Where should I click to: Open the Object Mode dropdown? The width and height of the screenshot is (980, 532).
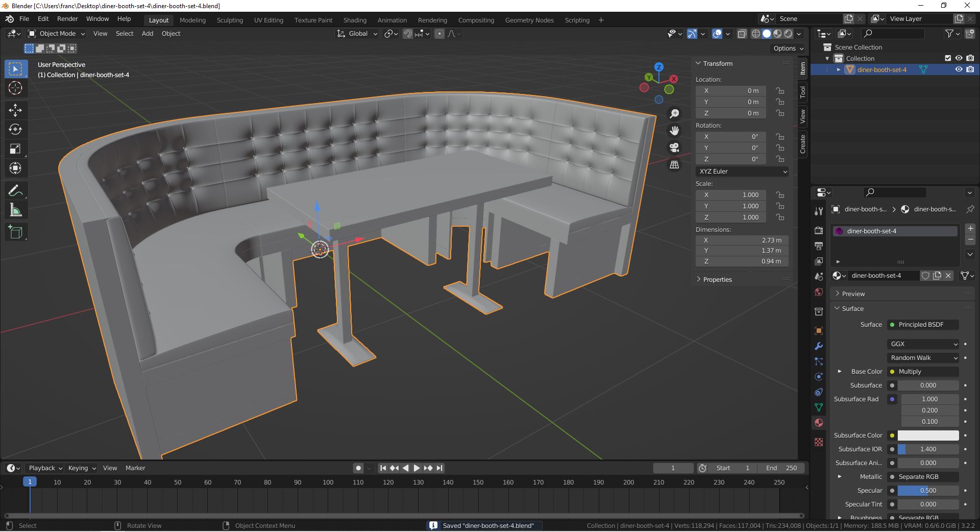click(57, 34)
